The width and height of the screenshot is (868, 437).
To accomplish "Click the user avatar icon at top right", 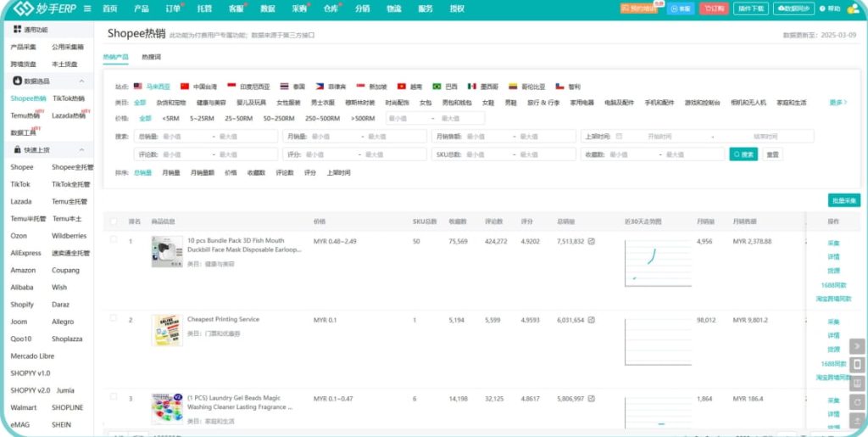I will 854,8.
